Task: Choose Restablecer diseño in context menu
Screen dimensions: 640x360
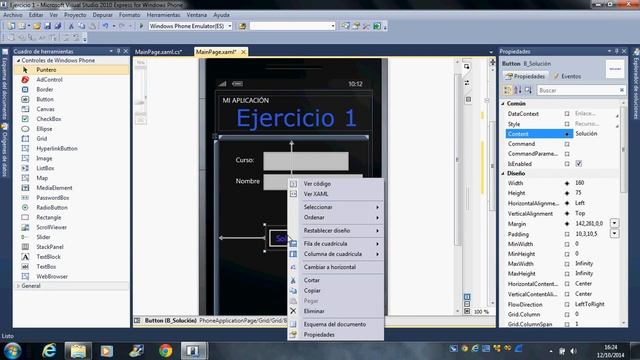Action: pos(336,231)
